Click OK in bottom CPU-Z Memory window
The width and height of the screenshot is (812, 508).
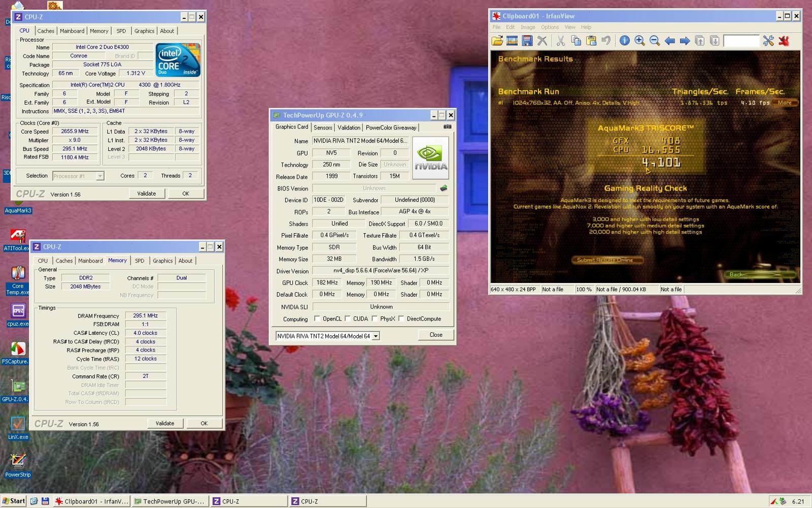pyautogui.click(x=204, y=423)
